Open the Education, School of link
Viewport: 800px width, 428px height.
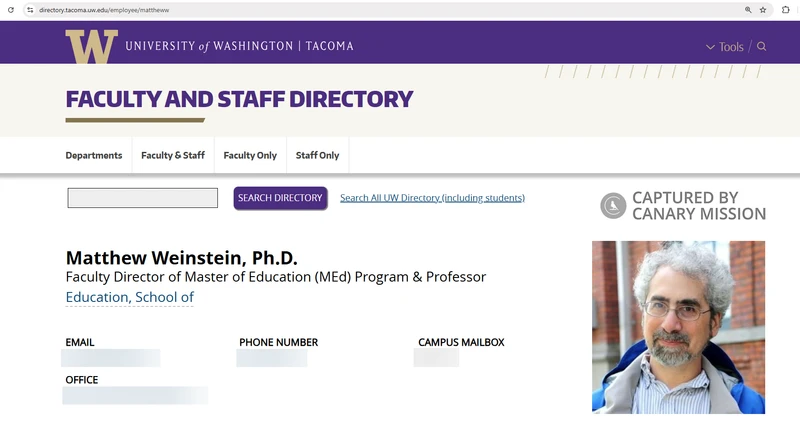click(x=130, y=297)
